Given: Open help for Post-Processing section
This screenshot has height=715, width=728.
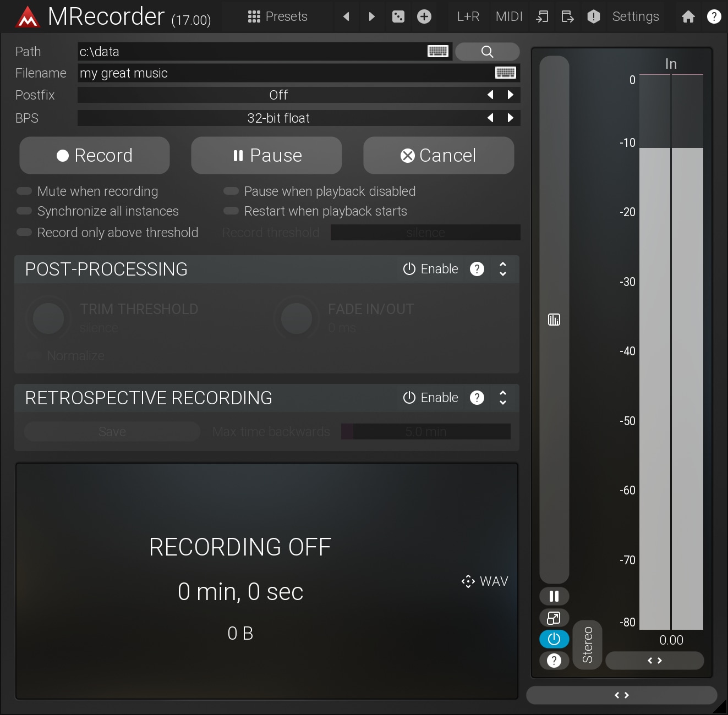Looking at the screenshot, I should [477, 269].
